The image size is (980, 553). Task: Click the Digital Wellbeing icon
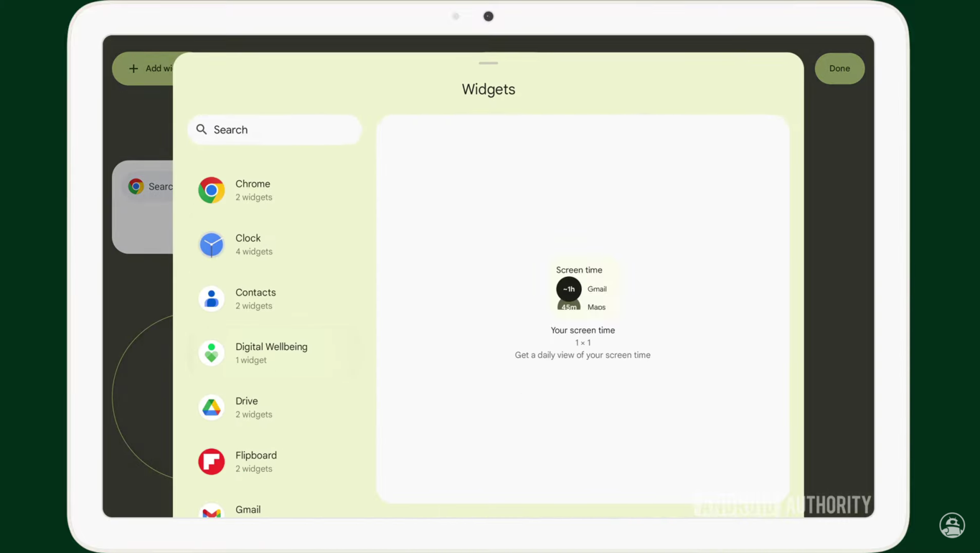pos(211,353)
